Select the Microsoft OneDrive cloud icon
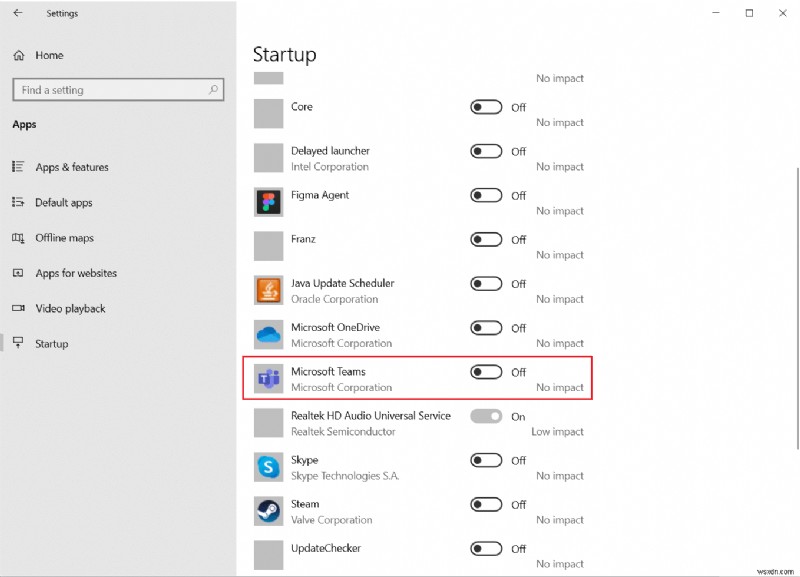The height and width of the screenshot is (577, 800). [268, 334]
